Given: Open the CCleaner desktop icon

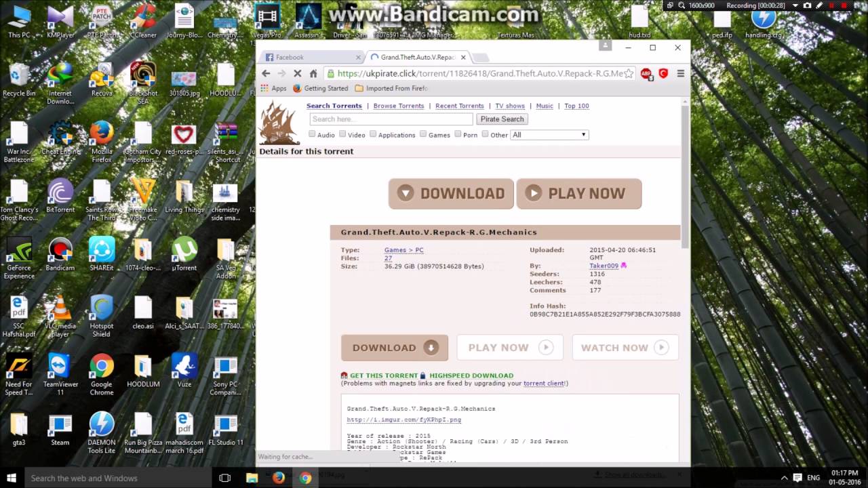Looking at the screenshot, I should (143, 21).
